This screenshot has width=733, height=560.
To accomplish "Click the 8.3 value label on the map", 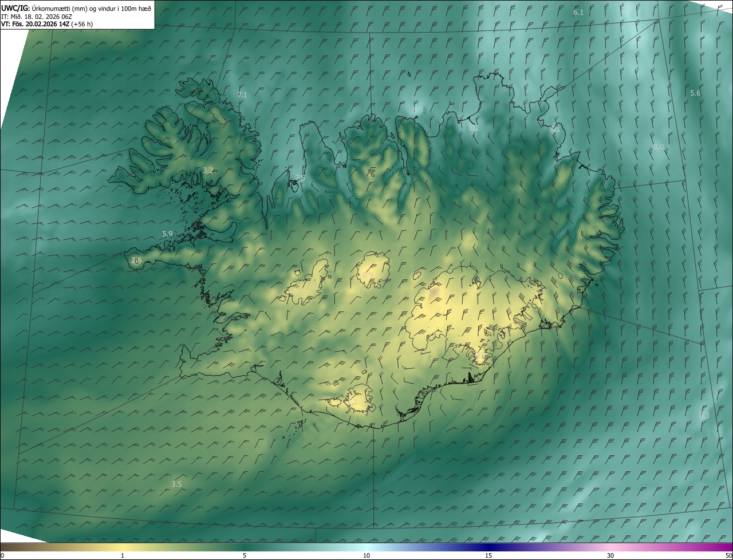I will [704, 416].
